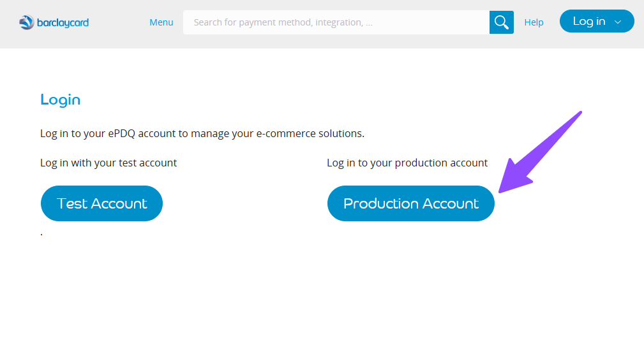Image resolution: width=644 pixels, height=359 pixels.
Task: Click the small period below Test Account
Action: tap(41, 235)
